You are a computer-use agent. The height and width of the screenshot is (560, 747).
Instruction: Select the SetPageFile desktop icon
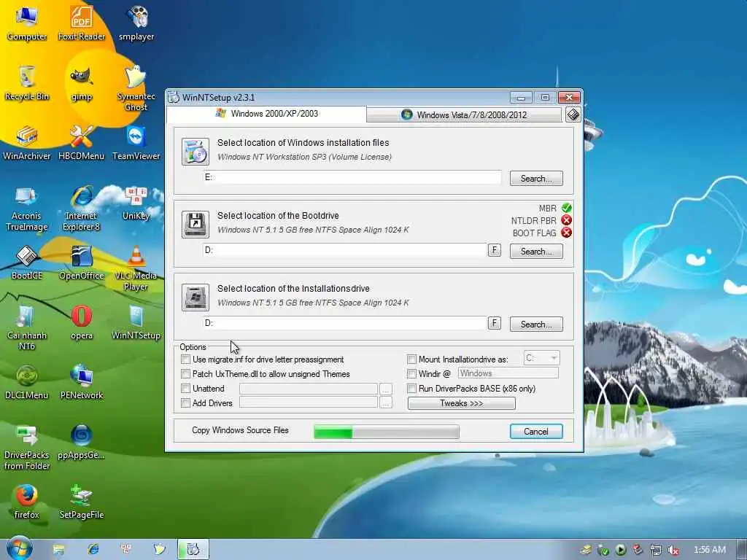tap(82, 502)
